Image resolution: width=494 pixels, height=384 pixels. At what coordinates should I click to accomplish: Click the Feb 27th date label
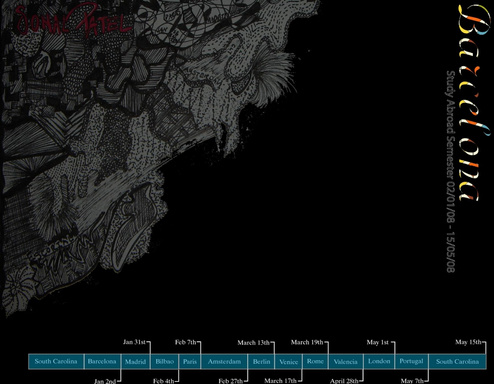click(231, 381)
